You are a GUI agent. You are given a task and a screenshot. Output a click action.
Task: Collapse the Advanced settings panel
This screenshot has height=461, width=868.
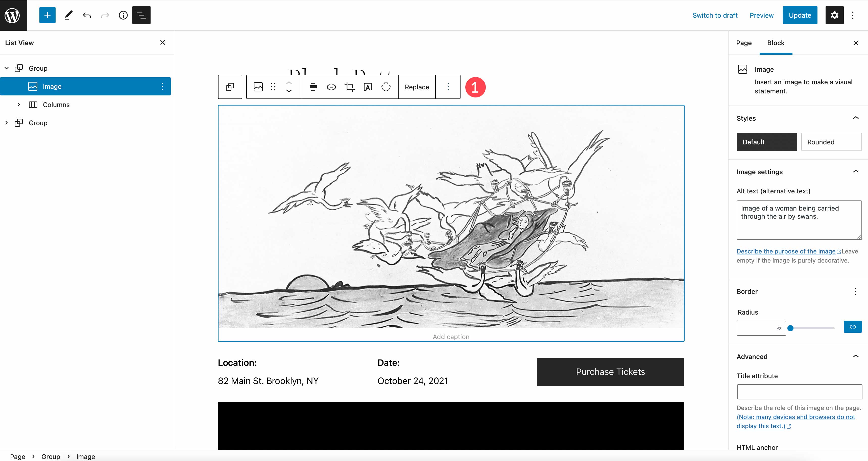857,357
